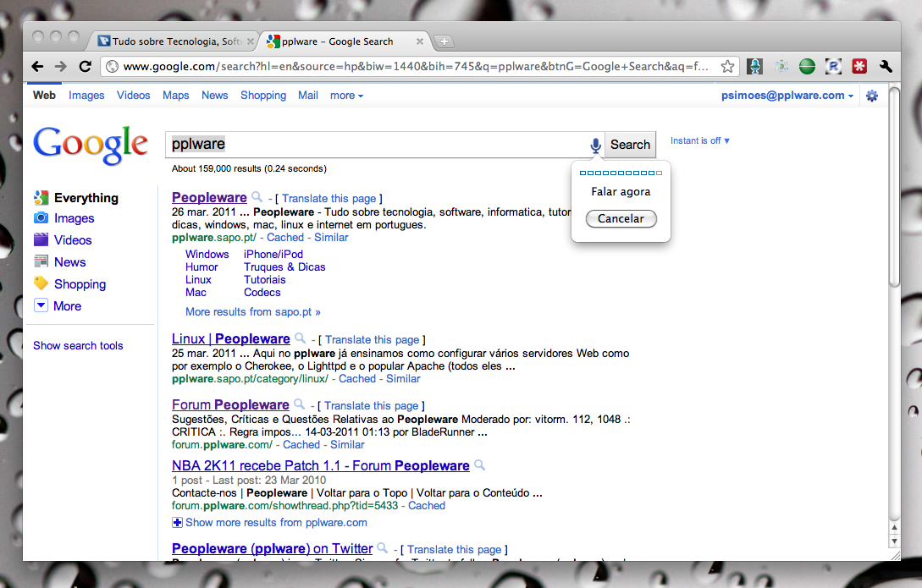
Task: Click plus icon to show more pplware.com results
Action: coord(177,522)
